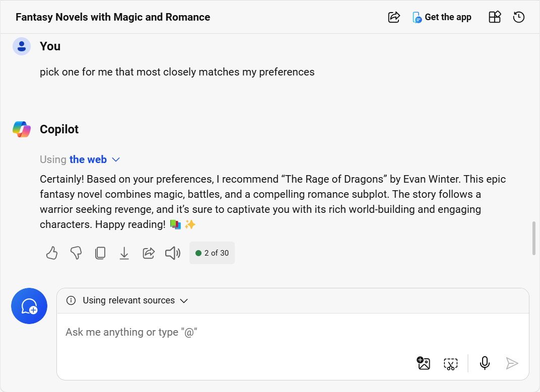Open the plugins icon in header
This screenshot has height=392, width=540.
click(x=495, y=17)
